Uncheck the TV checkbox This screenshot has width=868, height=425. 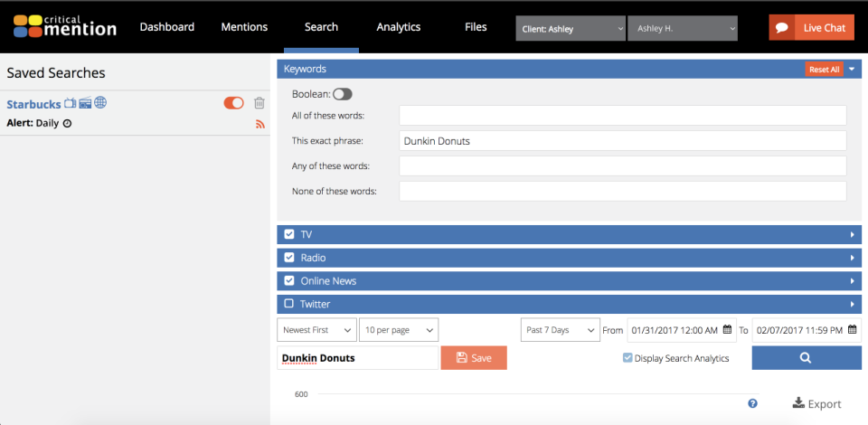289,234
